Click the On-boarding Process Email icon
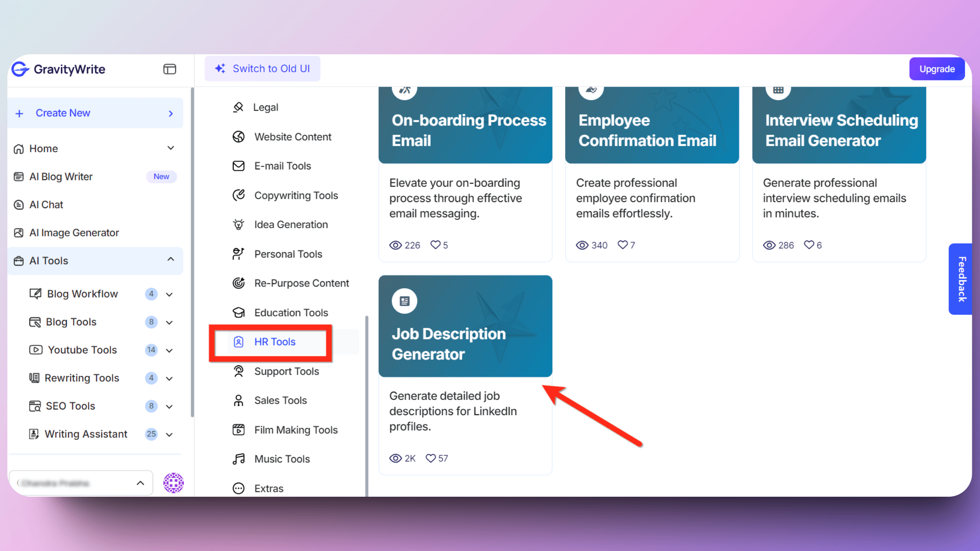This screenshot has width=980, height=551. tap(405, 89)
